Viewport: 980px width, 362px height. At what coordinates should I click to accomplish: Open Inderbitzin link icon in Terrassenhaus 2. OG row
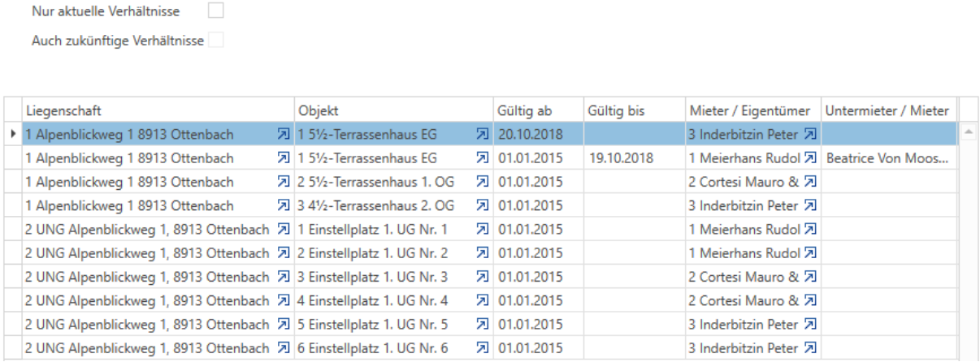809,205
